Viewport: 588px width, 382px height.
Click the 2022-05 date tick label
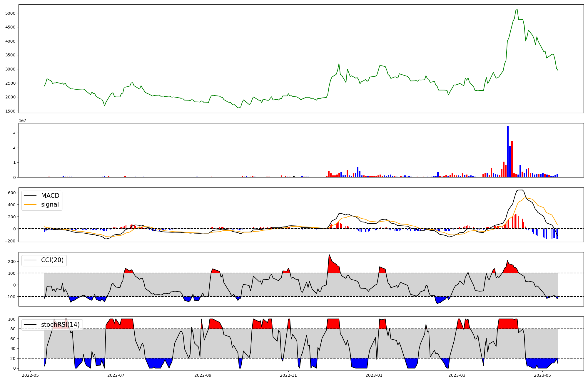click(30, 375)
